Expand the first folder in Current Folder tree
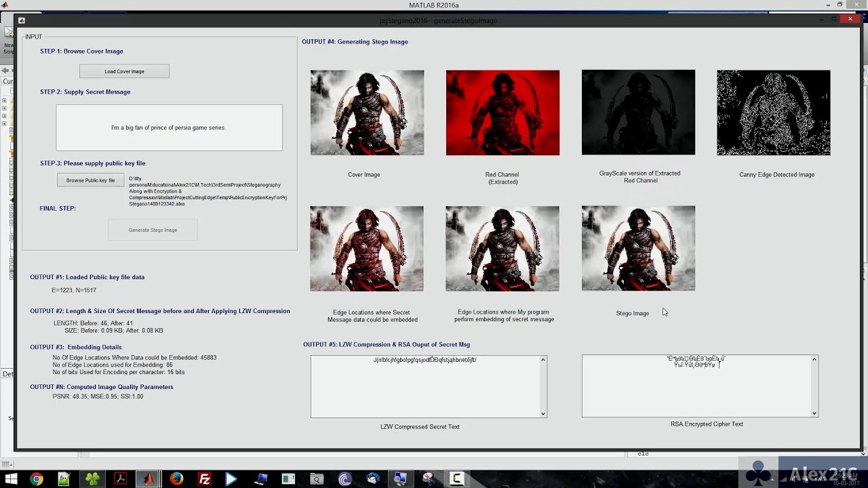The image size is (868, 488). (x=4, y=101)
